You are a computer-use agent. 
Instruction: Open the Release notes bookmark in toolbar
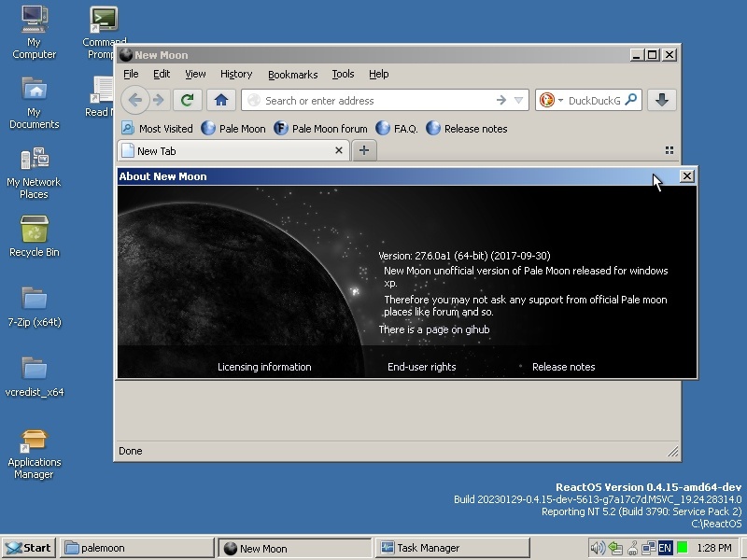click(x=466, y=129)
